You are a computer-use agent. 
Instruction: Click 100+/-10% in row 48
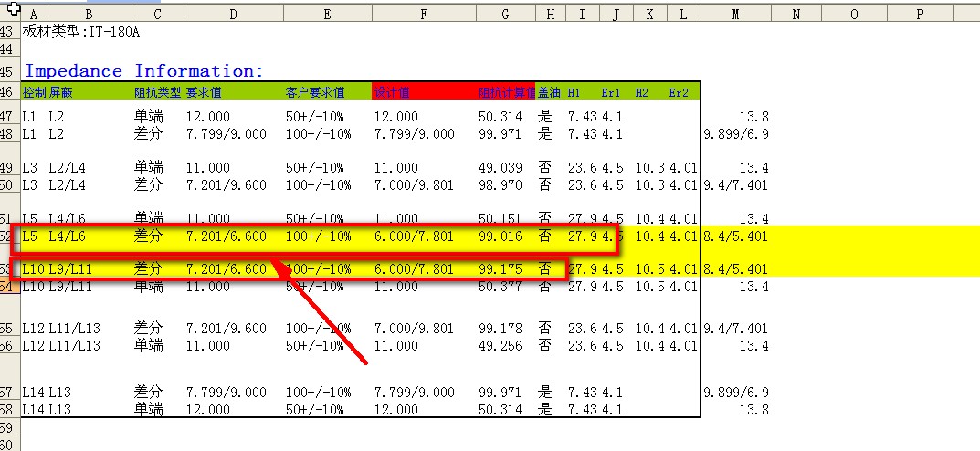(x=318, y=134)
